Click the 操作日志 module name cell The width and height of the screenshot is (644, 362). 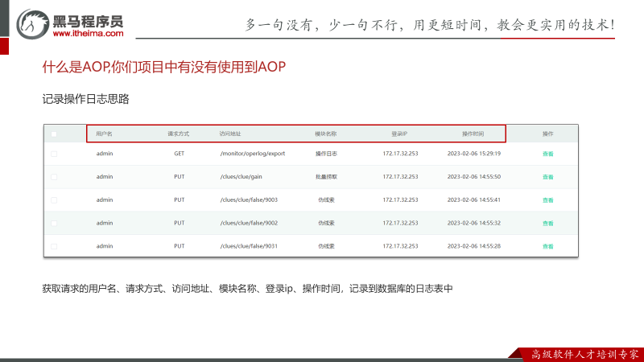[326, 154]
